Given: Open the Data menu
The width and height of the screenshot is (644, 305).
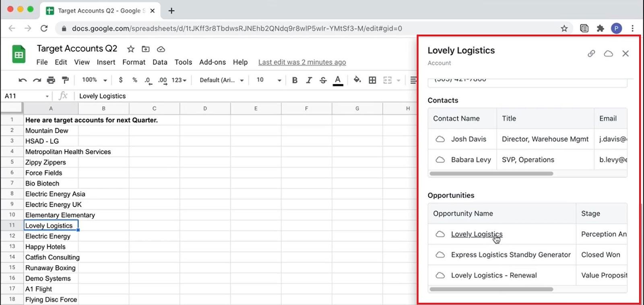Looking at the screenshot, I should 160,62.
